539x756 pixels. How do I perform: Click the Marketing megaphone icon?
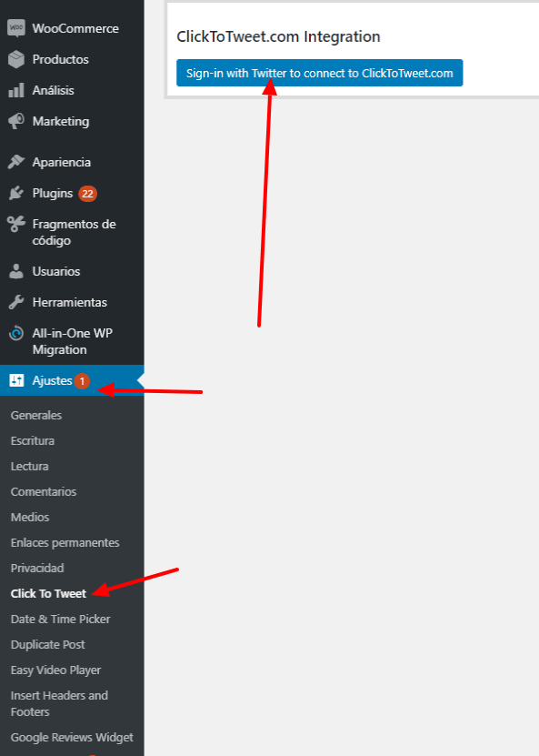click(x=16, y=121)
